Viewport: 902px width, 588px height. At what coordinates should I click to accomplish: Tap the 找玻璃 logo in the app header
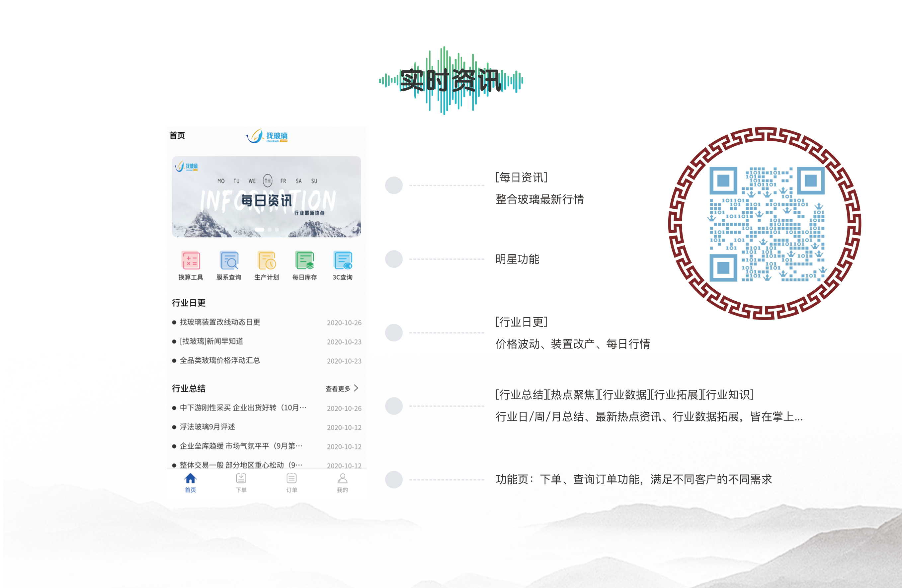(267, 136)
